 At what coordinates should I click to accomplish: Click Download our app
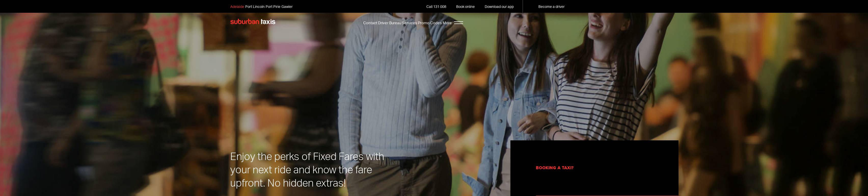coord(499,7)
